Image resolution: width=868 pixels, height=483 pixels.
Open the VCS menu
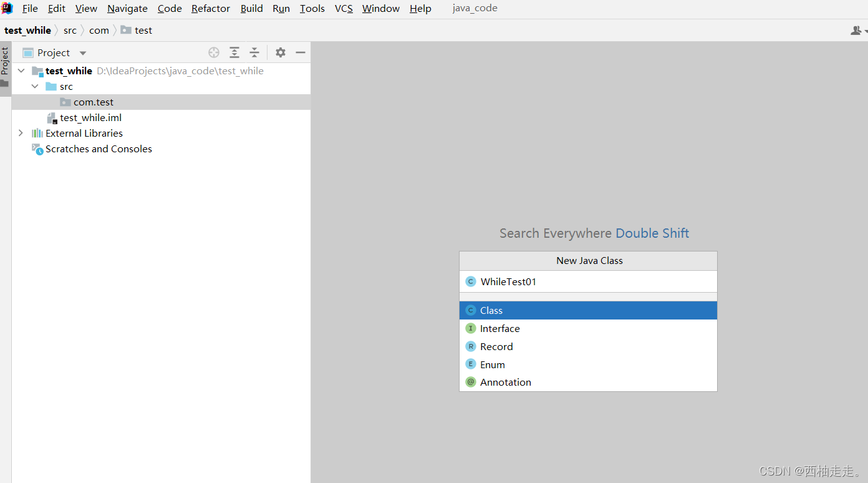(344, 8)
